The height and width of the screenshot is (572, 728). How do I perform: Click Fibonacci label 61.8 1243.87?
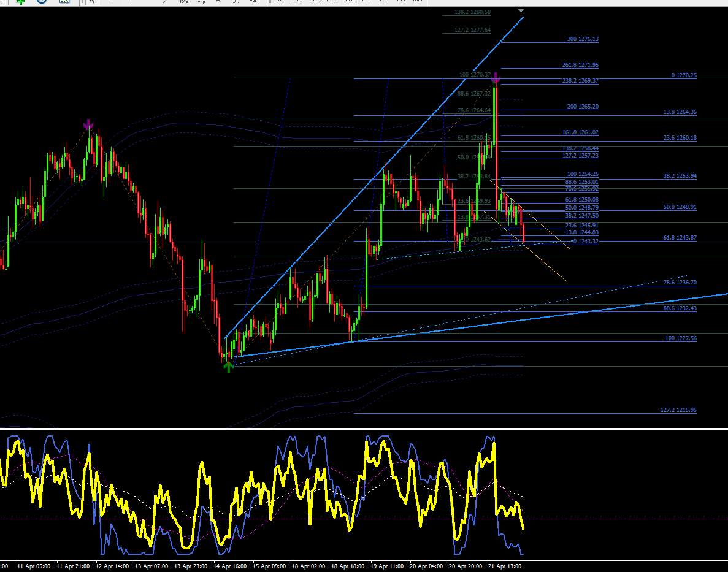coord(680,238)
